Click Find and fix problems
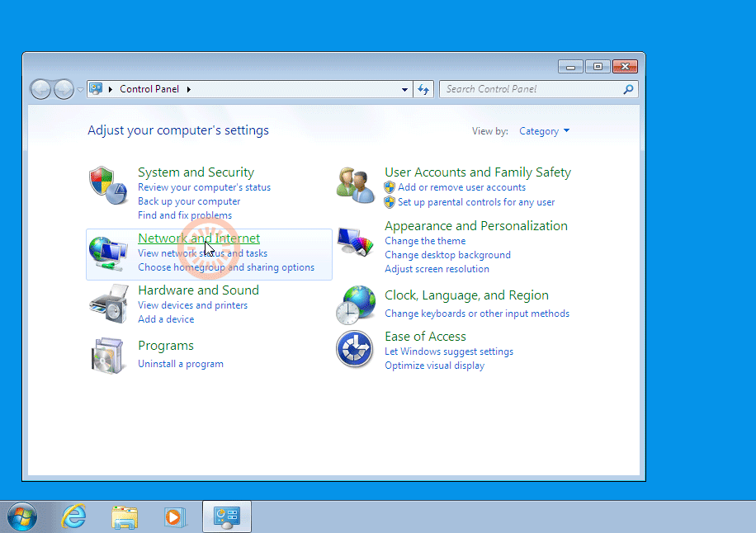This screenshot has width=756, height=533. [185, 215]
